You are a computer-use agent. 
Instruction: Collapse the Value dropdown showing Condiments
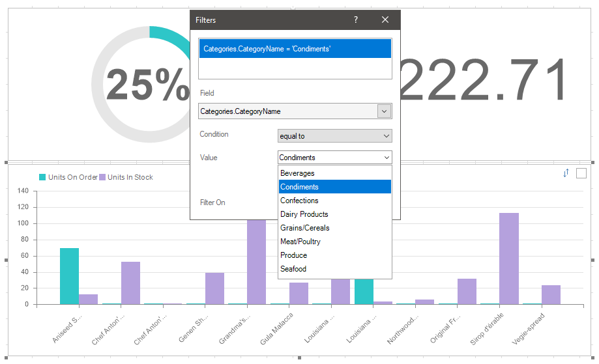387,158
